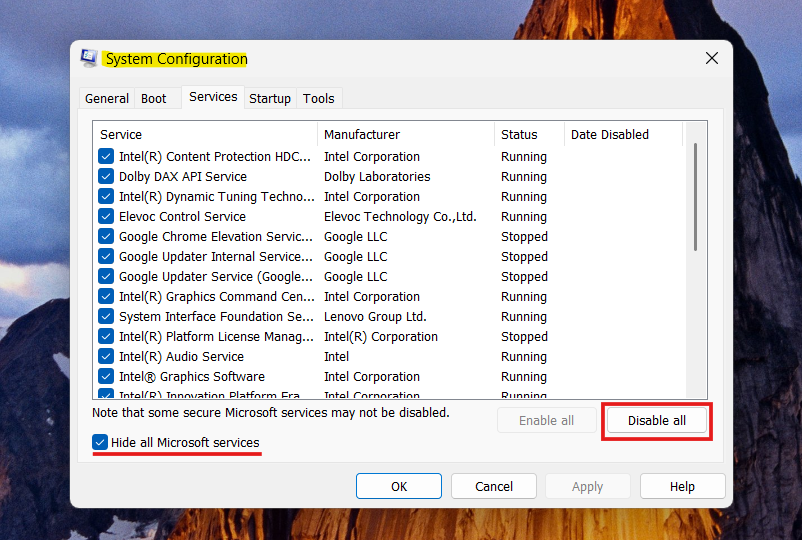802x540 pixels.
Task: Cancel the System Configuration dialog
Action: (x=494, y=486)
